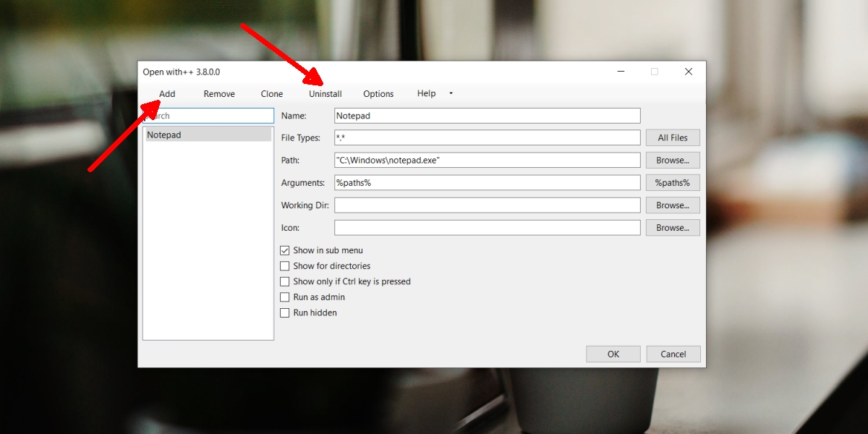Image resolution: width=868 pixels, height=434 pixels.
Task: Click Uninstall in the toolbar
Action: (x=325, y=93)
